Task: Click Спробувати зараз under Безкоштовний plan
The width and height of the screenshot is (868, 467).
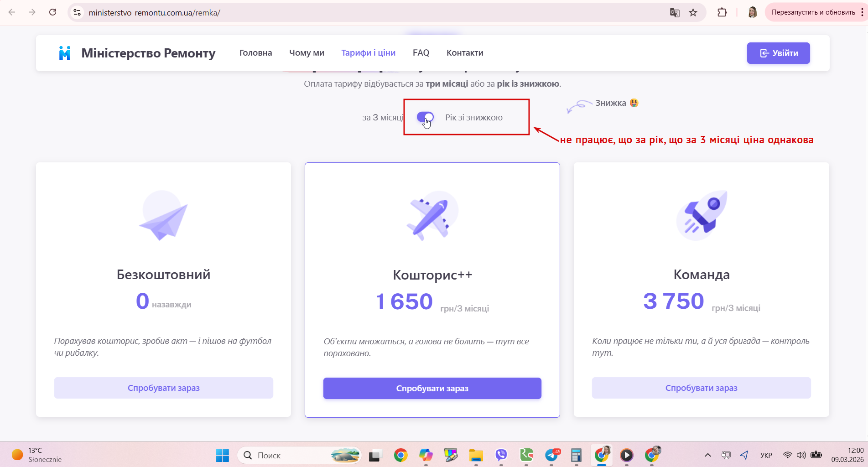Action: [163, 388]
